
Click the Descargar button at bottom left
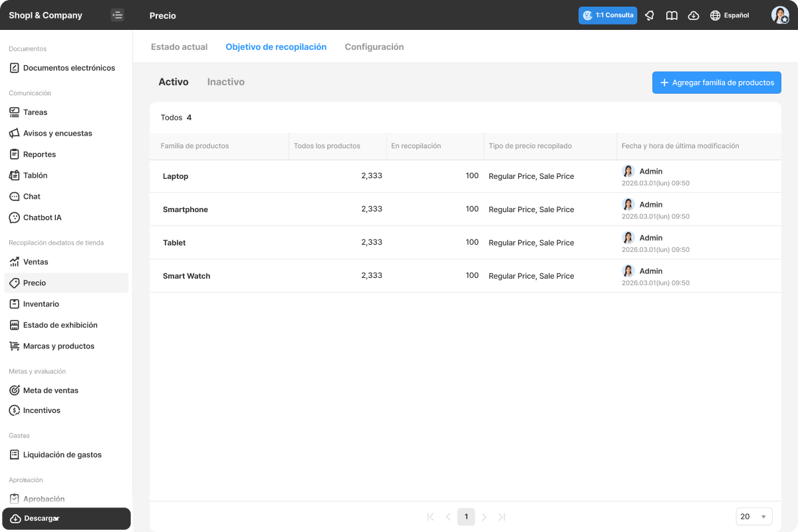click(x=66, y=519)
